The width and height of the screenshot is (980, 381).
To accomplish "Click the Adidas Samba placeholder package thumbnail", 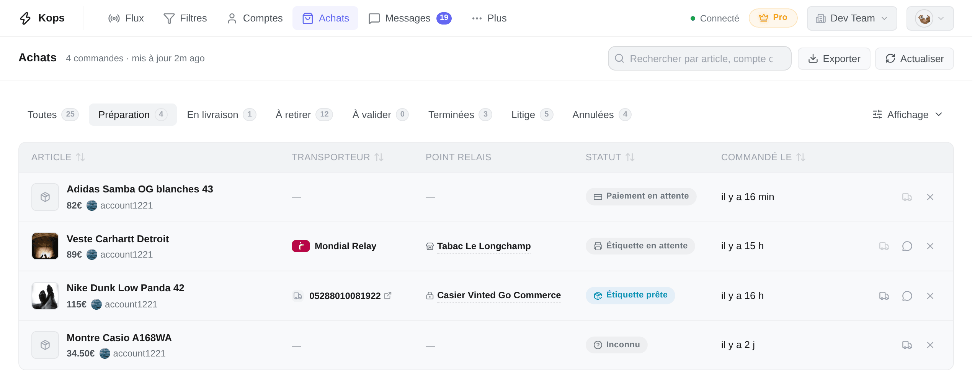I will click(x=45, y=197).
